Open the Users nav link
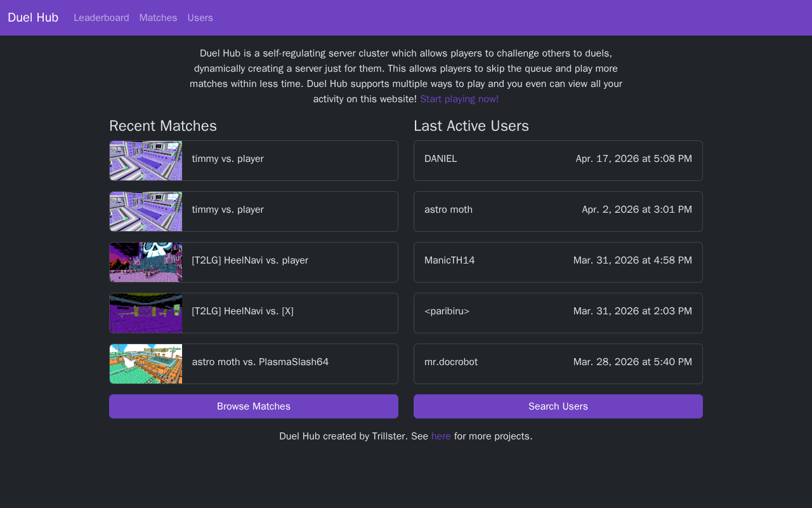 (x=200, y=18)
